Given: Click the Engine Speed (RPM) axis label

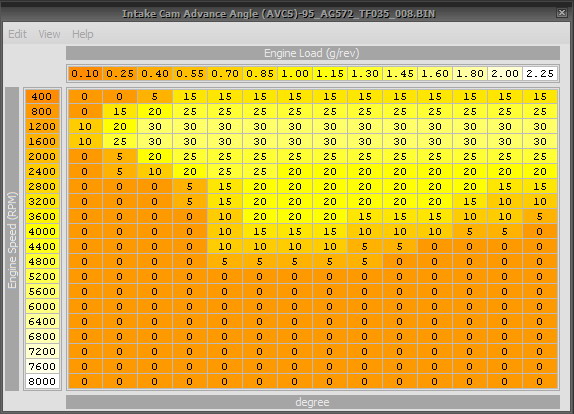Looking at the screenshot, I should tap(12, 239).
